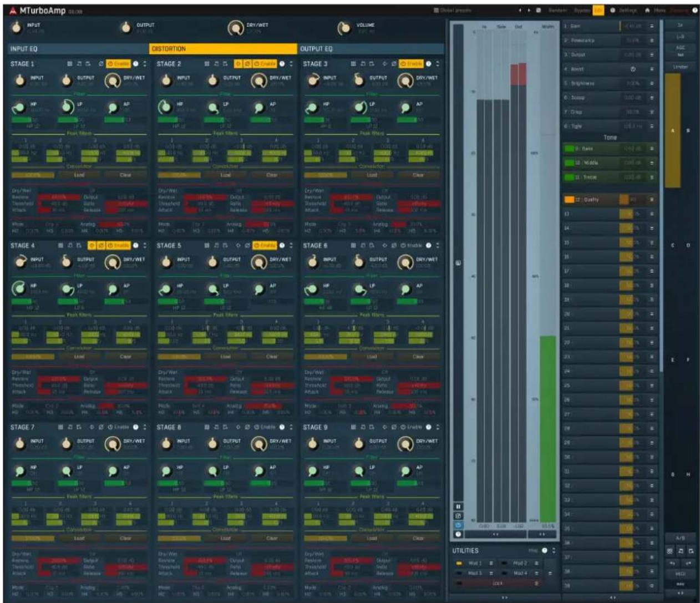Expand Stage 4 up/down arrows menu
The width and height of the screenshot is (700, 603).
click(x=145, y=245)
